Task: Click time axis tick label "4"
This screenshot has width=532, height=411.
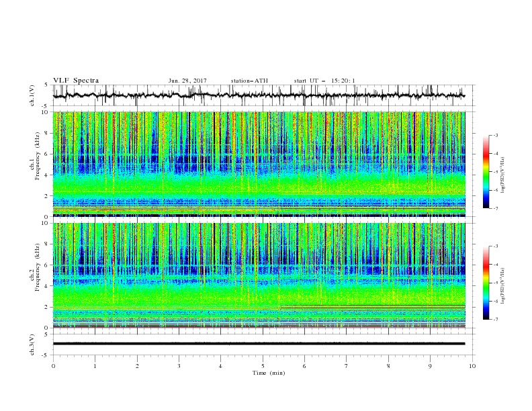Action: [221, 366]
